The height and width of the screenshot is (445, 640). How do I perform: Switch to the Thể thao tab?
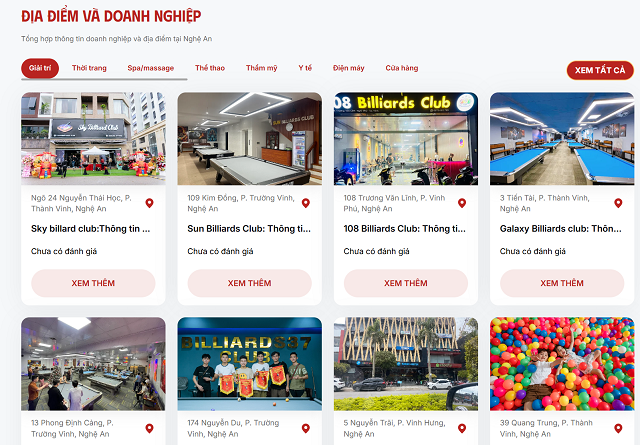210,68
